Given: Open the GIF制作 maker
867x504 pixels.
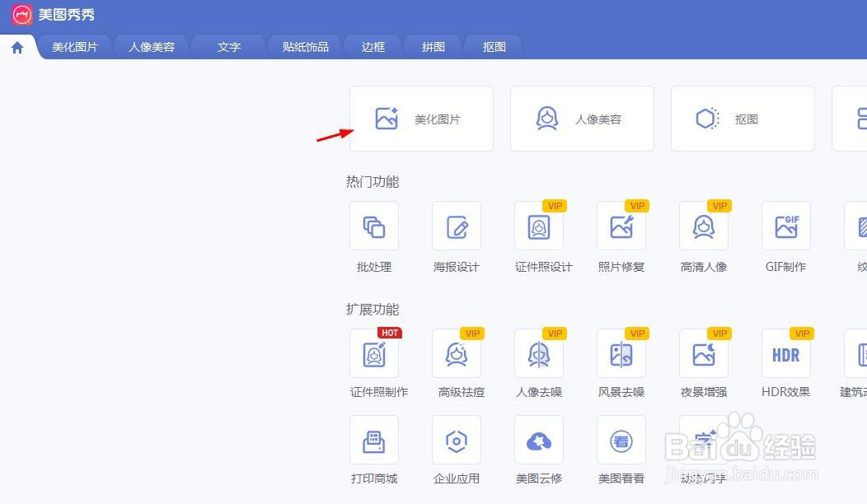Looking at the screenshot, I should (785, 235).
